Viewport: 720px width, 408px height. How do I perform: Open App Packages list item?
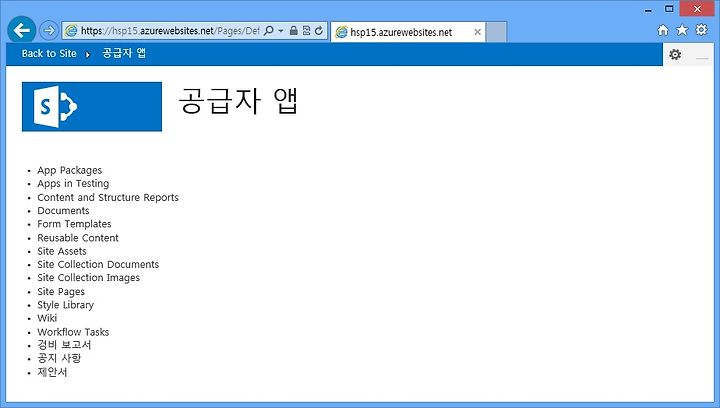pos(70,170)
